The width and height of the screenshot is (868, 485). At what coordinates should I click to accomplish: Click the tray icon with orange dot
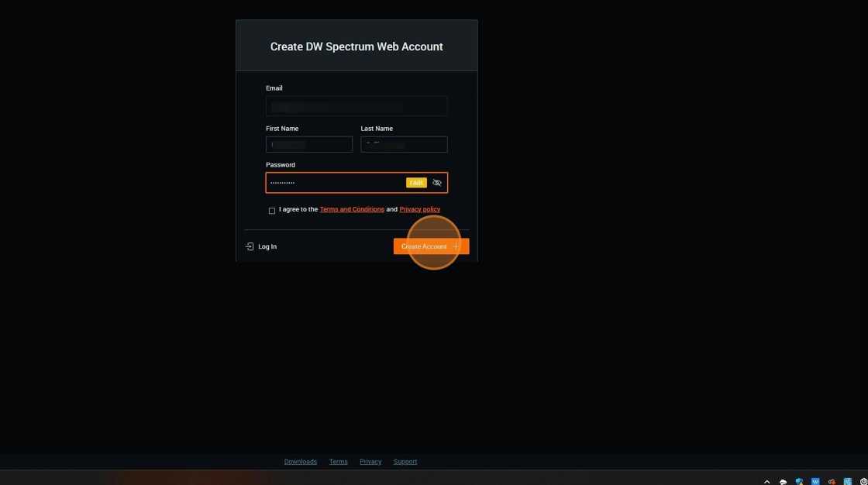tap(832, 482)
